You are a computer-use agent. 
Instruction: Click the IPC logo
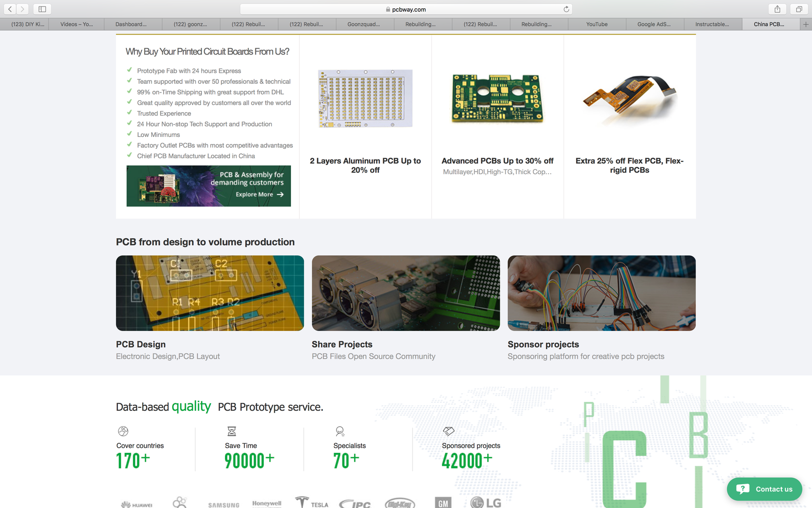point(355,504)
